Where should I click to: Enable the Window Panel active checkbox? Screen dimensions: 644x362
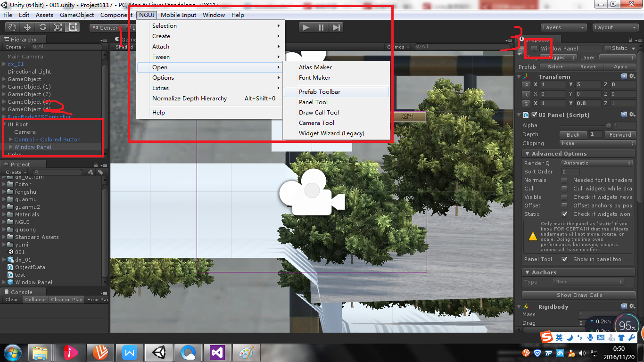tap(534, 49)
